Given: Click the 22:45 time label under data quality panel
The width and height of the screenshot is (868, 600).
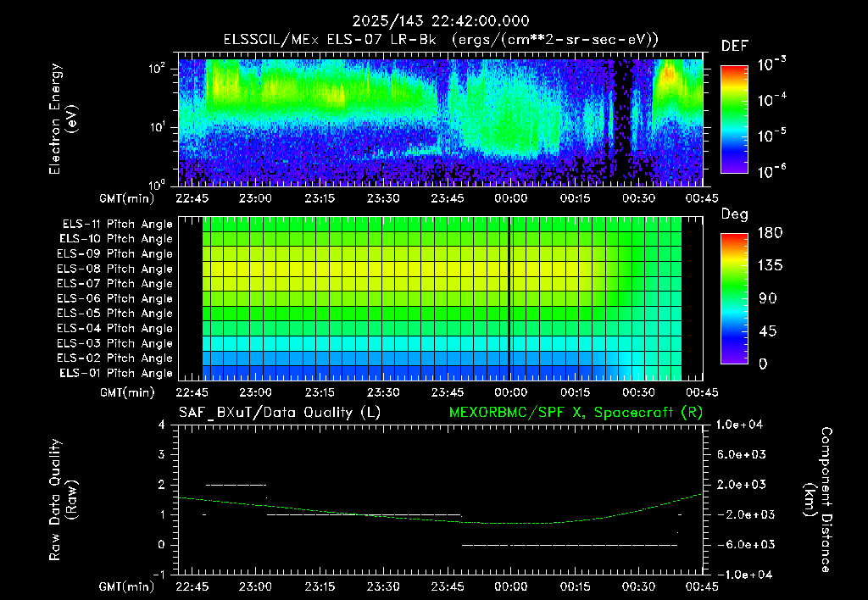Looking at the screenshot, I should pos(192,586).
